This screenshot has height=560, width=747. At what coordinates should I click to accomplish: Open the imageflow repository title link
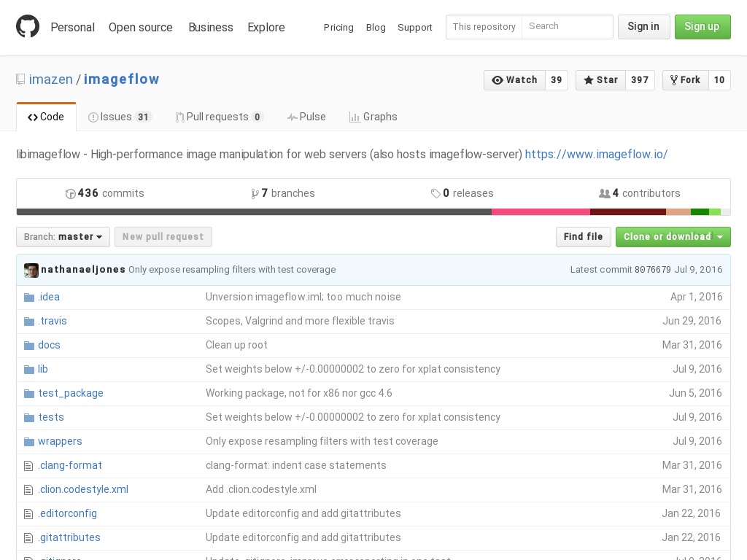click(x=122, y=79)
